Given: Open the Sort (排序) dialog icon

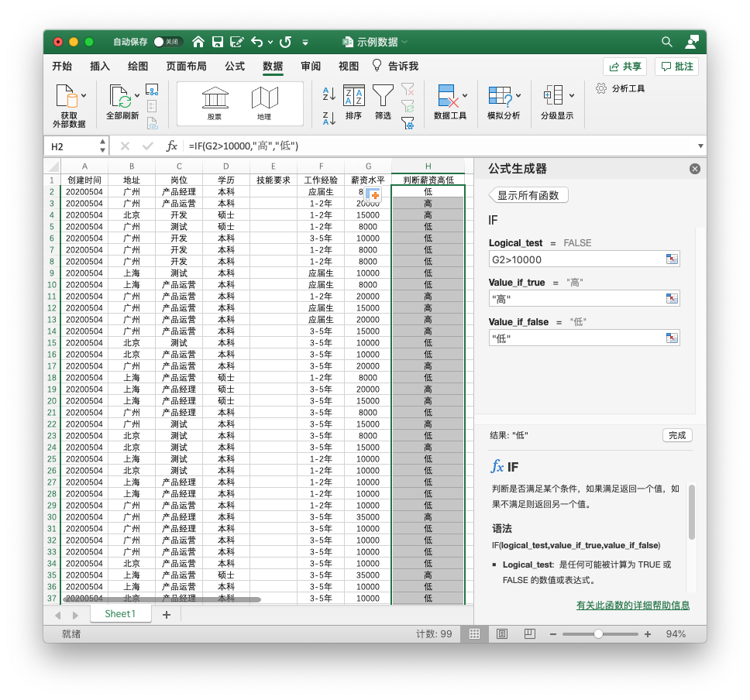Looking at the screenshot, I should point(353,96).
